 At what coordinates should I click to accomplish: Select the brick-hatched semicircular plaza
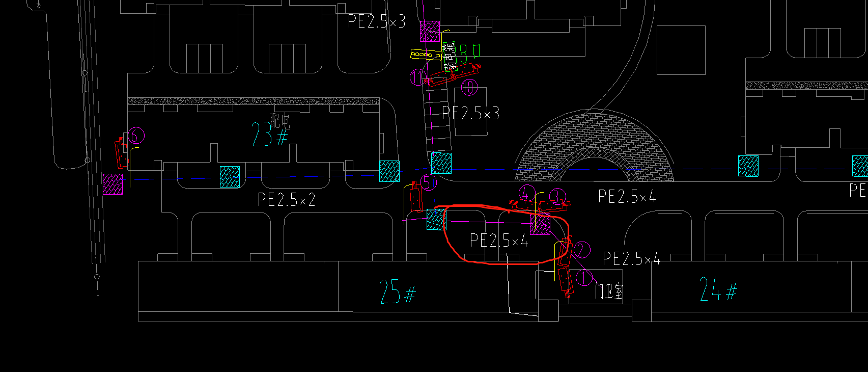tap(594, 148)
